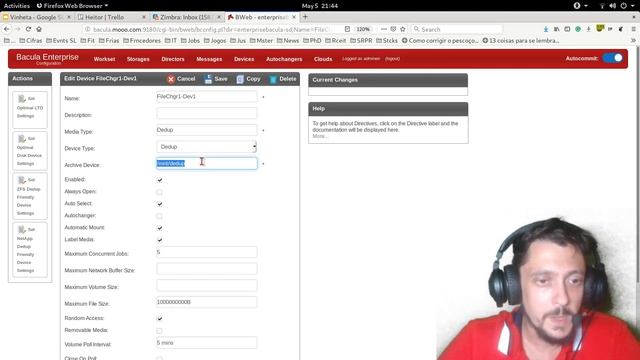Screen dimensions: 640x360
Task: Open the Messages menu
Action: click(209, 59)
